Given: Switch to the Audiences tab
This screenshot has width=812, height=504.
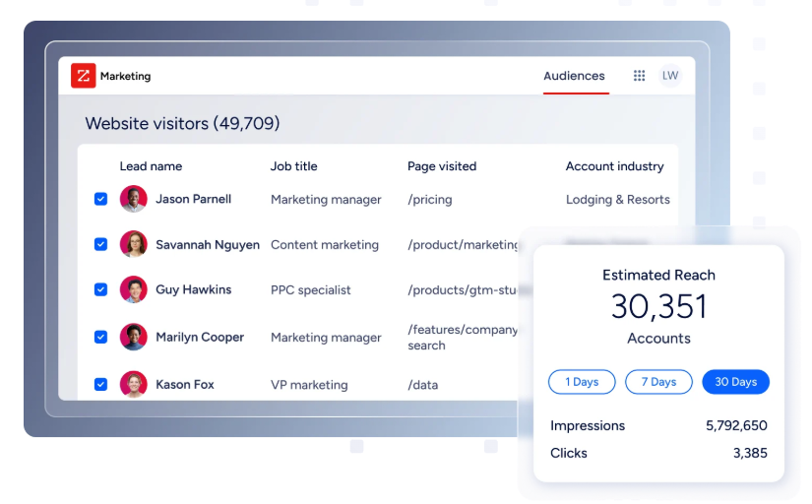Looking at the screenshot, I should pos(574,76).
